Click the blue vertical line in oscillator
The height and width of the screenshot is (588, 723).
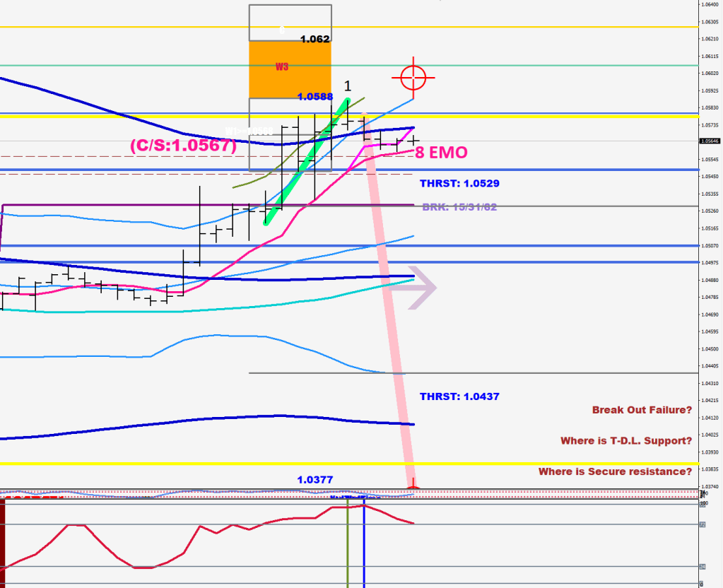[363, 544]
